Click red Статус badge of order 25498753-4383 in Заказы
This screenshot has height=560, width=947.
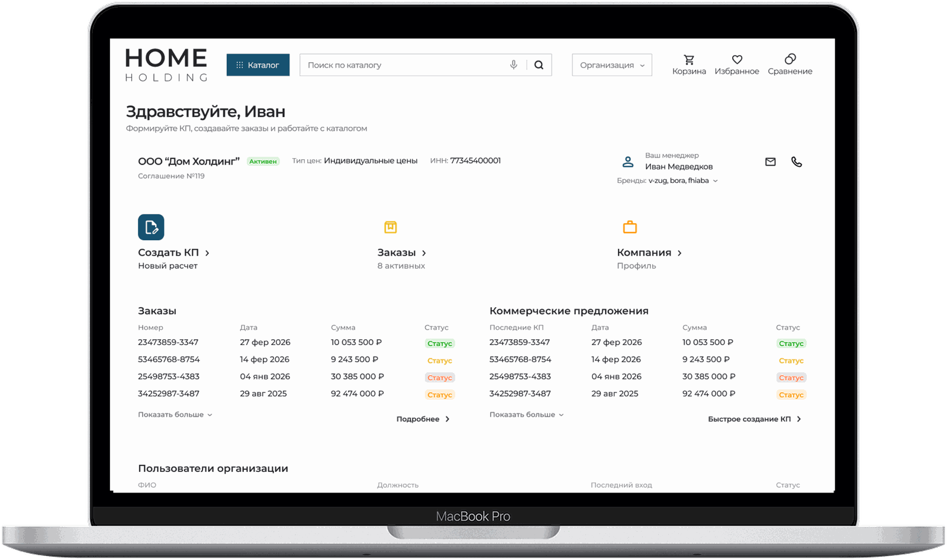point(440,378)
